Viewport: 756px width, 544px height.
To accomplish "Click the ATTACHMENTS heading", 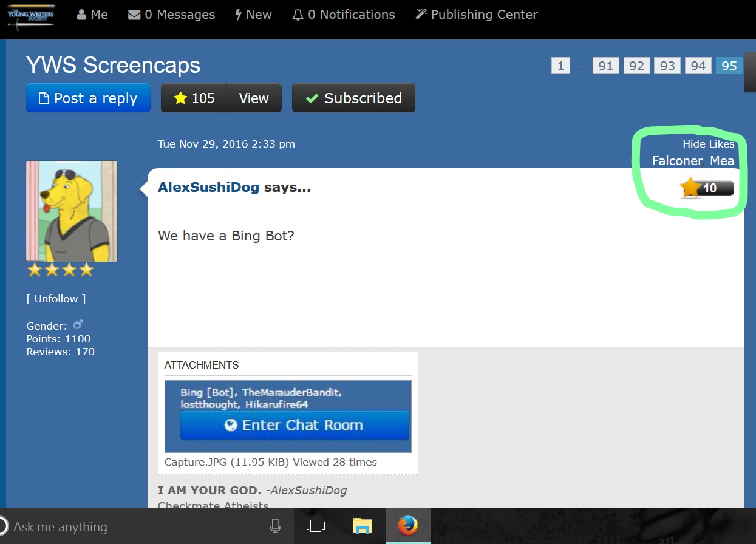I will tap(202, 365).
